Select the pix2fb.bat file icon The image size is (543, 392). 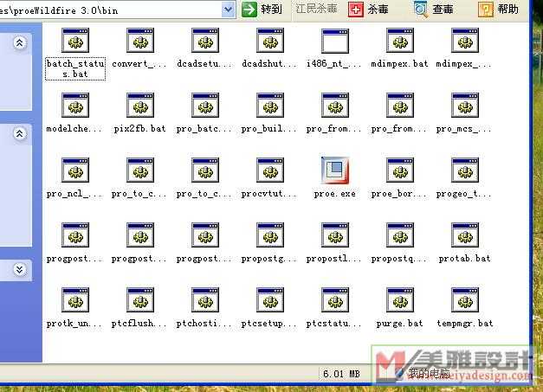(140, 106)
